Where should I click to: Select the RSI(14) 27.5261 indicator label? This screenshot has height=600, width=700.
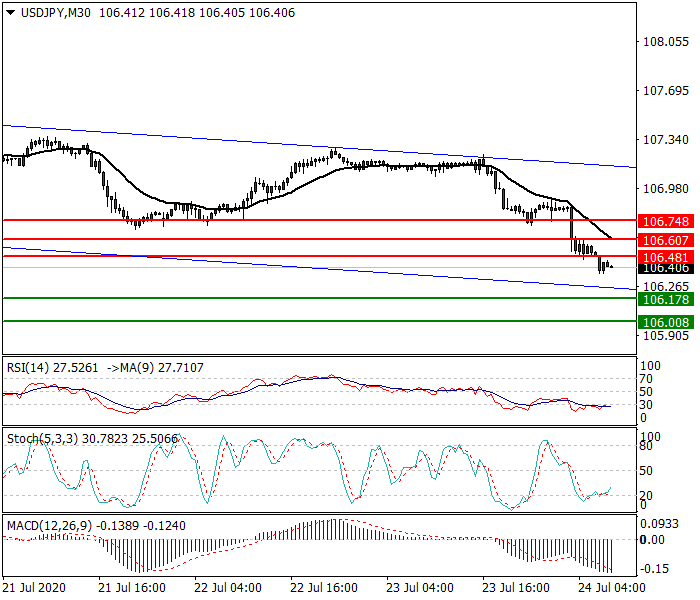tap(52, 368)
